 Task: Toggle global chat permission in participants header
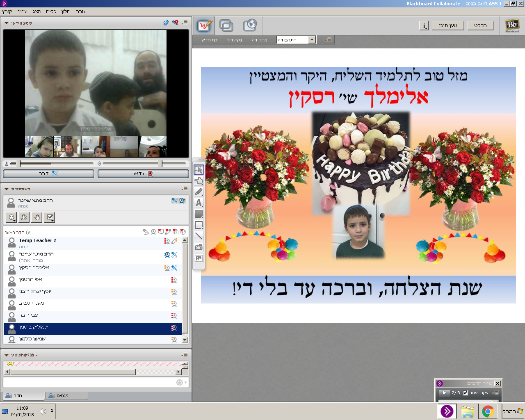[x=161, y=232]
